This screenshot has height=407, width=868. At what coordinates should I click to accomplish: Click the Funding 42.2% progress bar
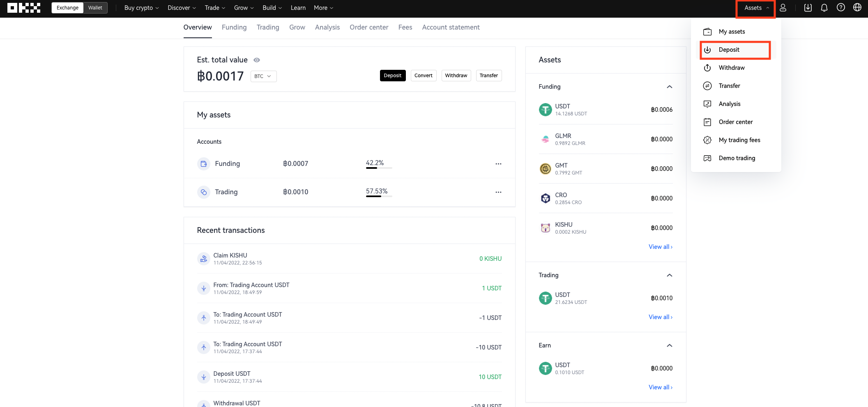tap(379, 168)
